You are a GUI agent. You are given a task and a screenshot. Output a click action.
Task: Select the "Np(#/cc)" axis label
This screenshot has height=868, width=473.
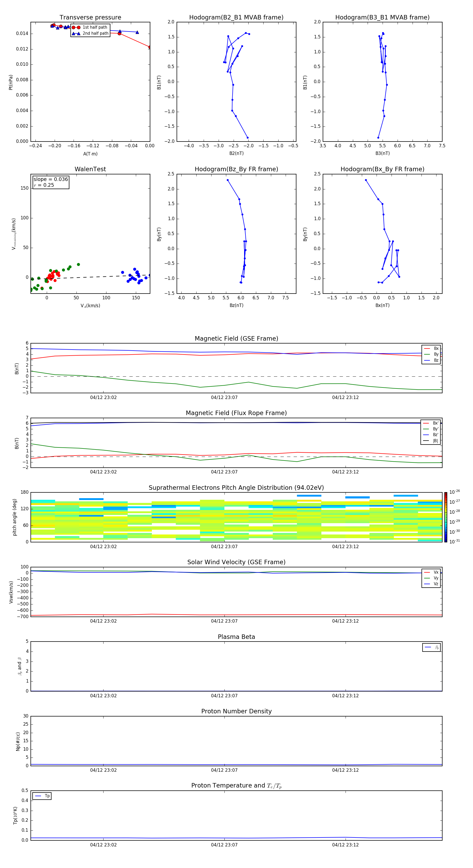(18, 741)
